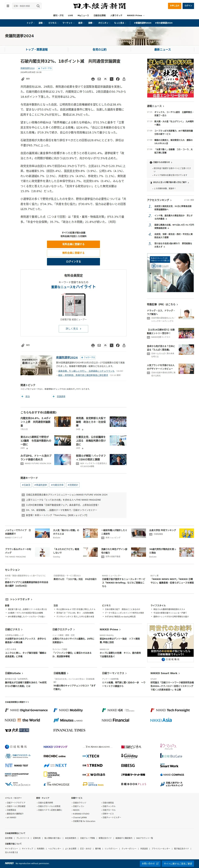This screenshot has height=868, width=199.
Task: Click the header ログイン button
Action: [188, 6]
